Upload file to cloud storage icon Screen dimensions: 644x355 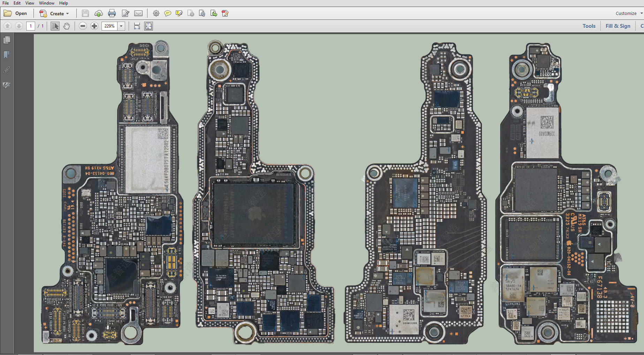[x=99, y=14]
